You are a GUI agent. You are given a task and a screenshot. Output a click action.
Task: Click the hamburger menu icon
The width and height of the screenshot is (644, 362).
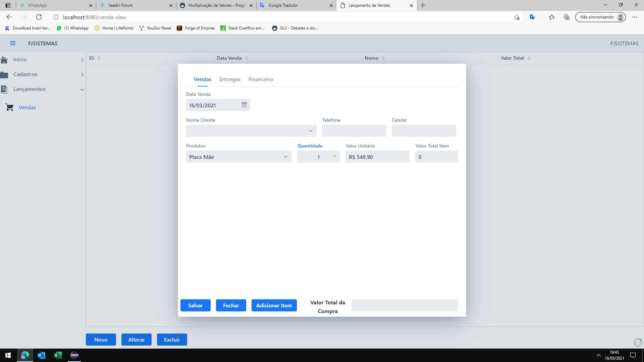click(13, 43)
